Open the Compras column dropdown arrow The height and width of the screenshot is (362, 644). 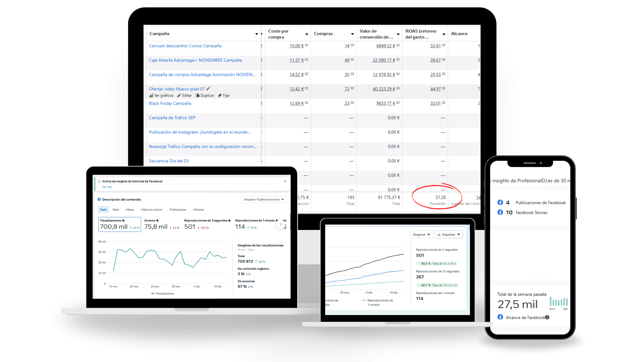[352, 34]
